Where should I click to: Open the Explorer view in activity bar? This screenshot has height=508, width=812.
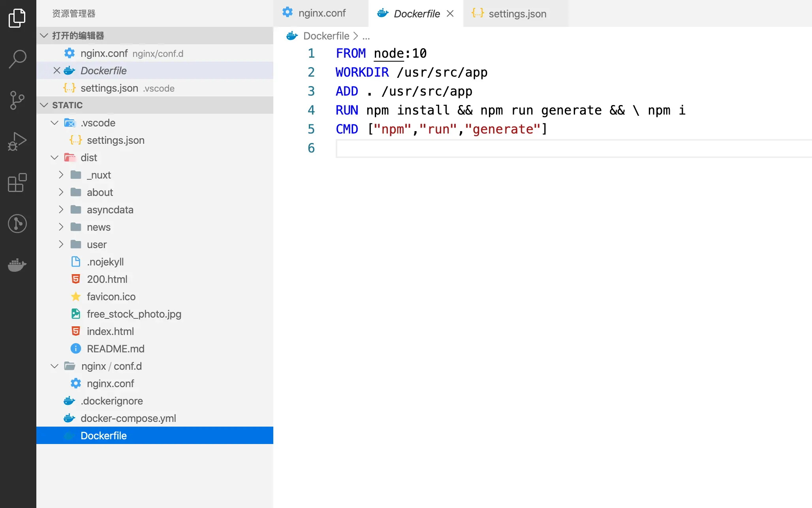tap(17, 18)
